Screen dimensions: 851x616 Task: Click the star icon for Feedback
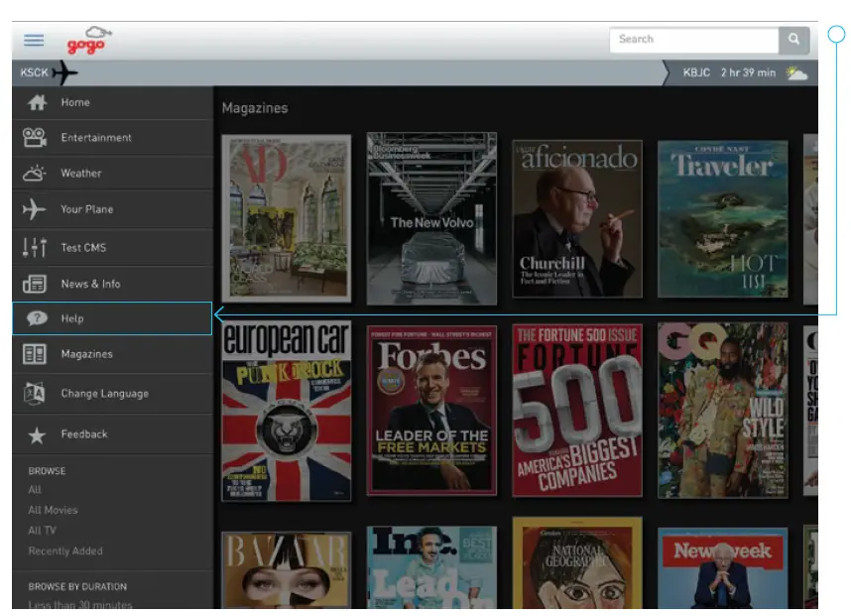(37, 435)
